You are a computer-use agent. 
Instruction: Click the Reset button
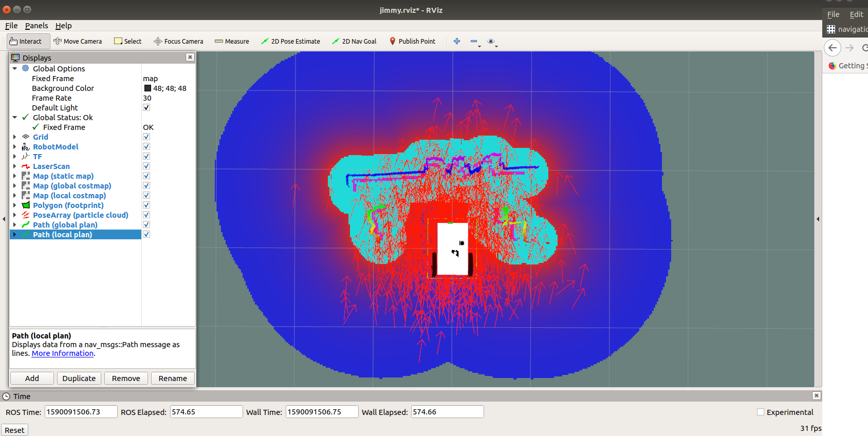tap(14, 430)
